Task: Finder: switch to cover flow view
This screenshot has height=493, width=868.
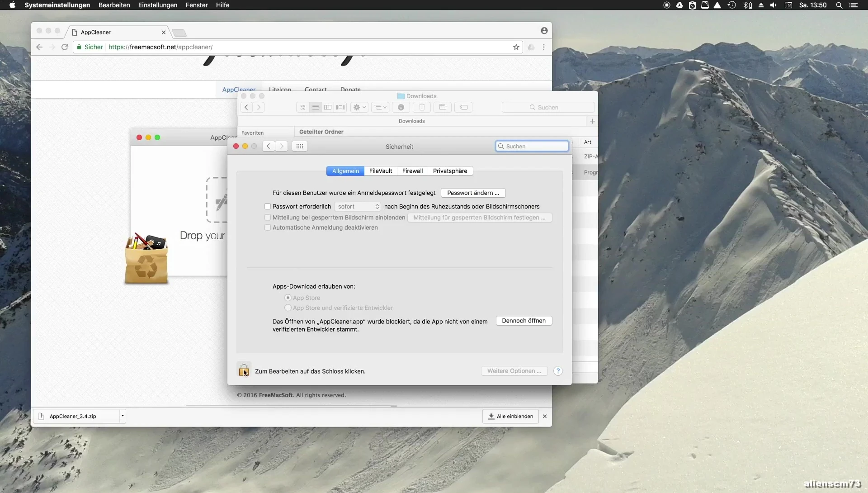Action: click(340, 107)
